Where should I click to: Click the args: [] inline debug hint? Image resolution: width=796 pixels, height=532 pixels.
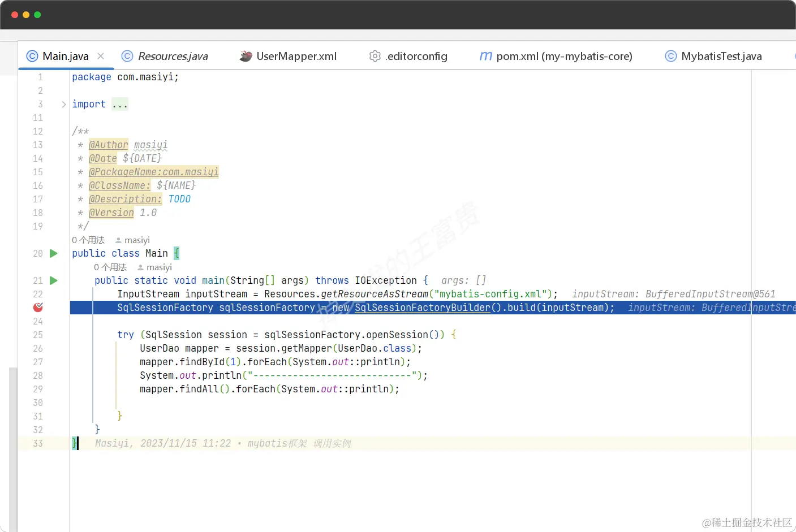[463, 280]
